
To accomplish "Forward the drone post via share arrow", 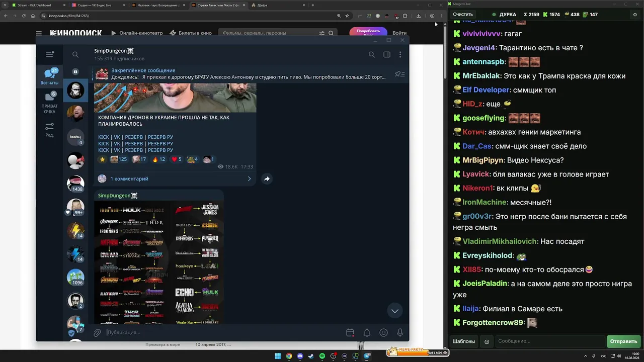I will point(267,178).
